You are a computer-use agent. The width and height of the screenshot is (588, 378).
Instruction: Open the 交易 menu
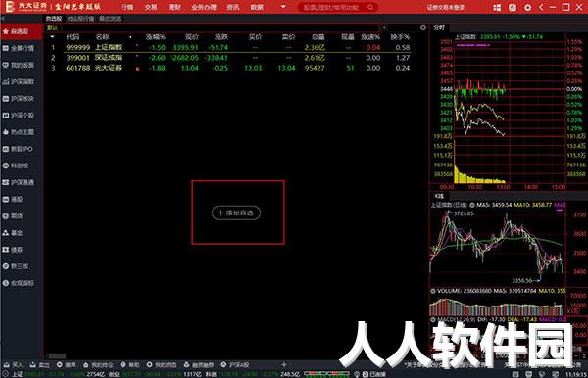(151, 7)
